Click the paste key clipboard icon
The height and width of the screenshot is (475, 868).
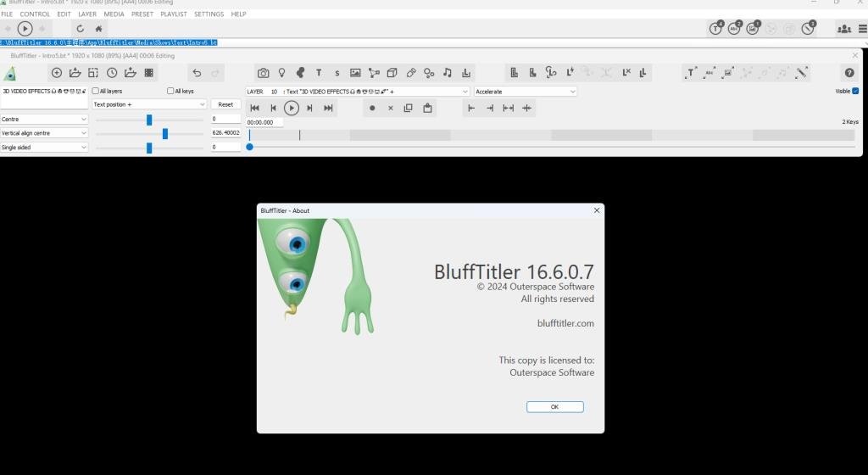[427, 108]
